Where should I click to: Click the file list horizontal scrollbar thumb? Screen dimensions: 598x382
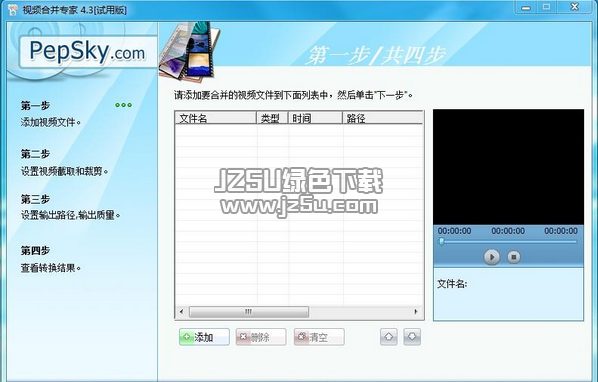[249, 312]
